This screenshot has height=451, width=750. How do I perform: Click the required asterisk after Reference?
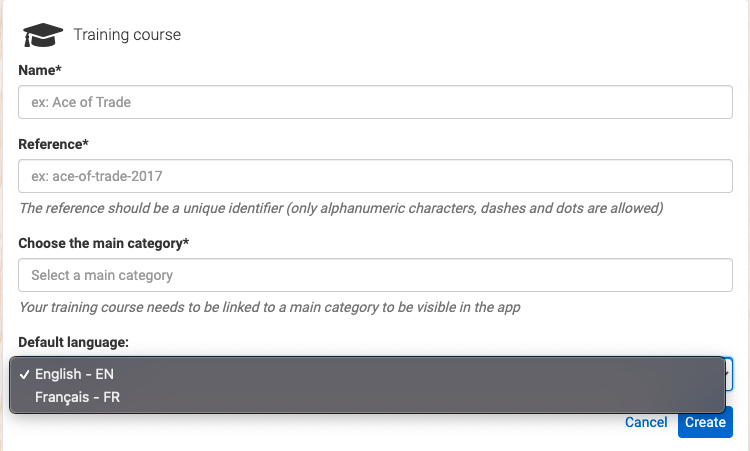[x=86, y=142]
